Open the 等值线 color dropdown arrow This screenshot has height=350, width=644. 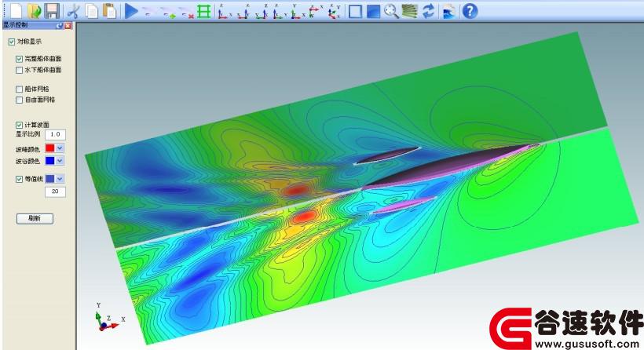click(x=60, y=179)
